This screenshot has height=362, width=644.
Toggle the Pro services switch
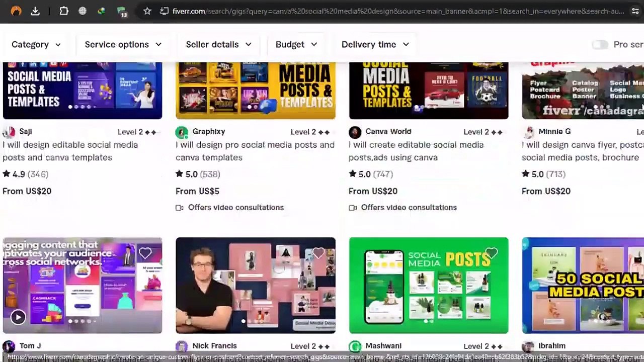click(x=600, y=45)
